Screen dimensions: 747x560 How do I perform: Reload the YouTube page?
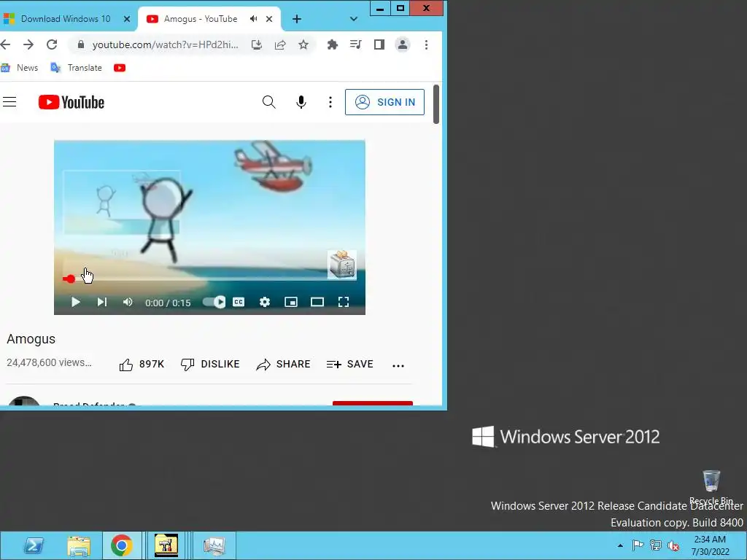click(x=52, y=44)
